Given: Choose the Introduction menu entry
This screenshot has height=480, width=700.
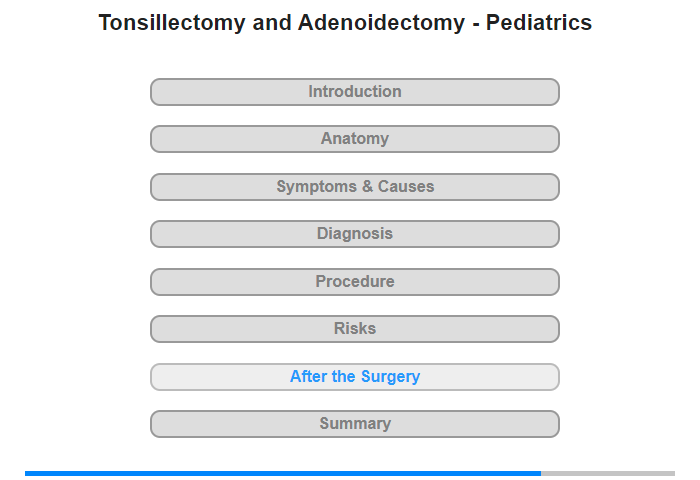Looking at the screenshot, I should coord(355,92).
